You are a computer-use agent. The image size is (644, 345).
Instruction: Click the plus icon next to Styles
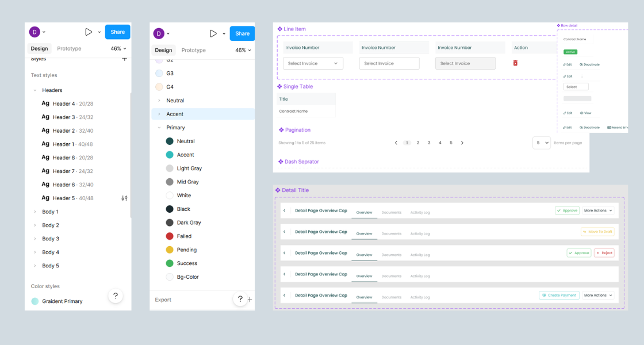pos(124,58)
